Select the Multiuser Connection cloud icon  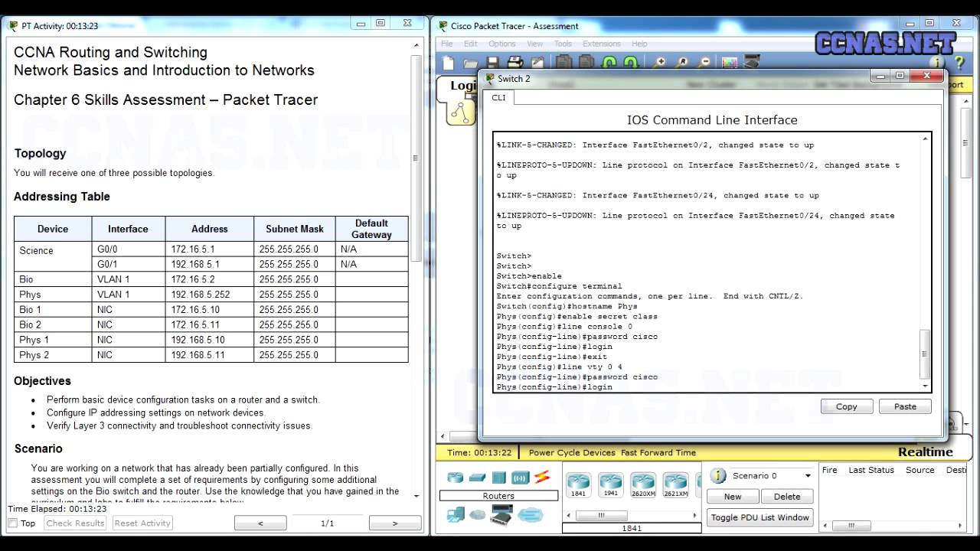click(x=529, y=516)
